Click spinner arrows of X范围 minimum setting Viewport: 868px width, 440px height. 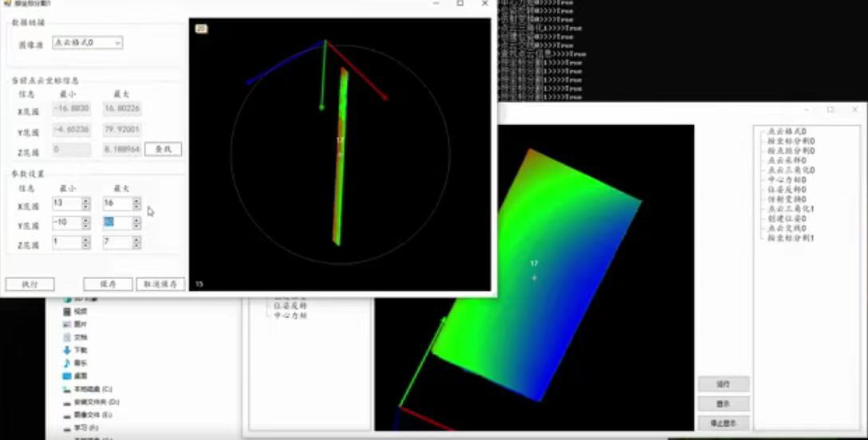pyautogui.click(x=86, y=203)
